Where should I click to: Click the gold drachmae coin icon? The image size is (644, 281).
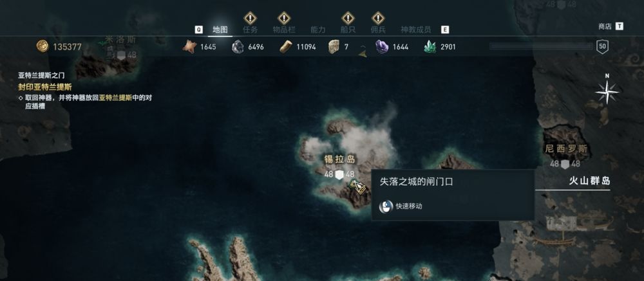(43, 46)
